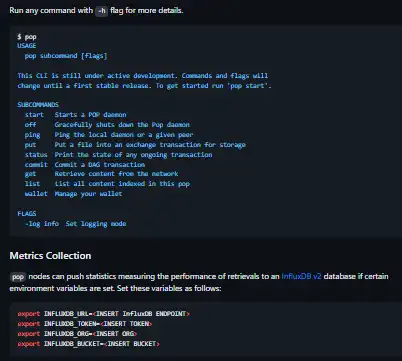Click the inline -h flag code

coord(102,11)
